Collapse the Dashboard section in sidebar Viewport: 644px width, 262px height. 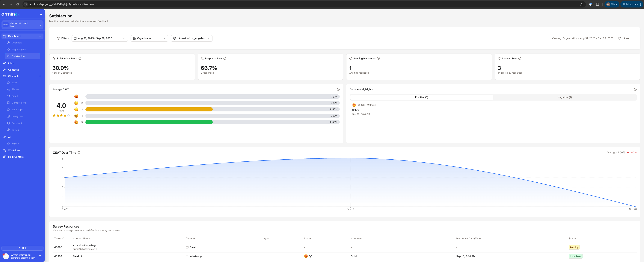[40, 36]
